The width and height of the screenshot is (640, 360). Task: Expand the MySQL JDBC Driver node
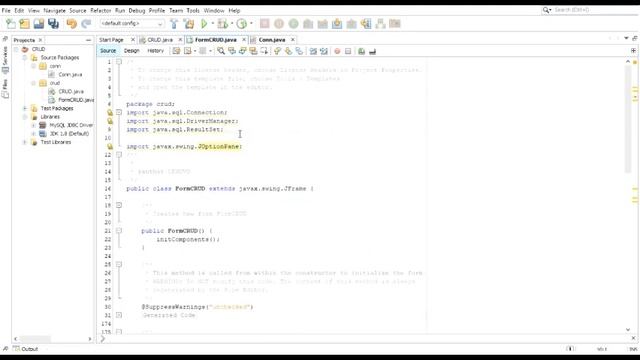pyautogui.click(x=34, y=125)
